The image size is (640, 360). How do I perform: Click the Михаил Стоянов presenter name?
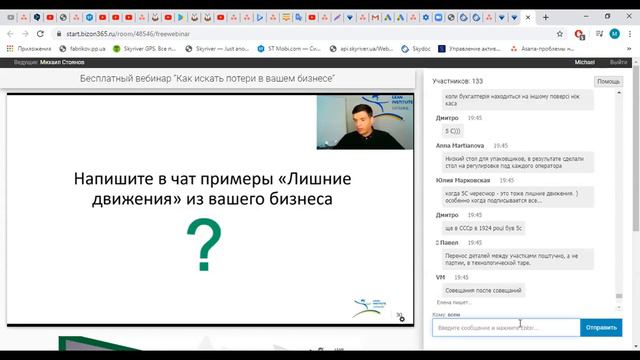[62, 62]
